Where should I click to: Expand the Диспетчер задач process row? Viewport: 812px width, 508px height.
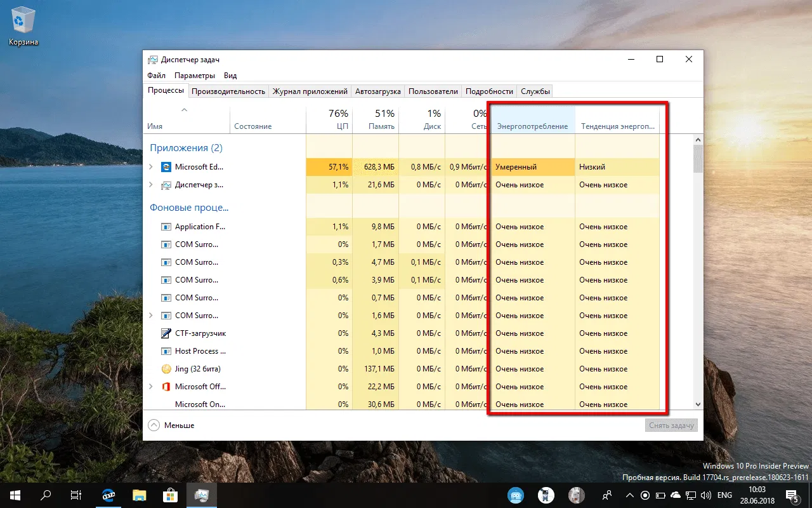pyautogui.click(x=150, y=185)
